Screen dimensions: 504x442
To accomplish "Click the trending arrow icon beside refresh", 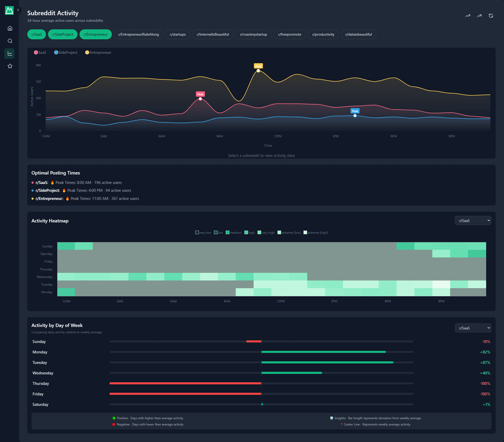I will 479,16.
